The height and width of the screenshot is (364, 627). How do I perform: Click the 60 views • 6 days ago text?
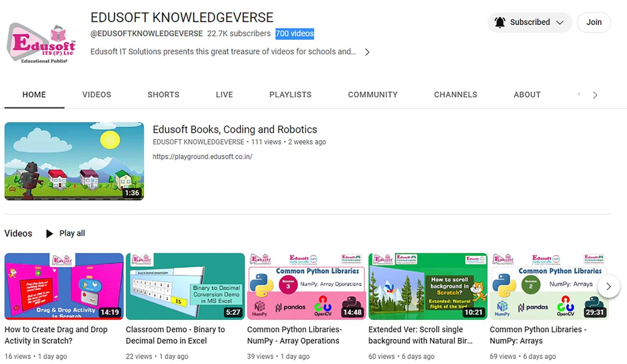[401, 357]
